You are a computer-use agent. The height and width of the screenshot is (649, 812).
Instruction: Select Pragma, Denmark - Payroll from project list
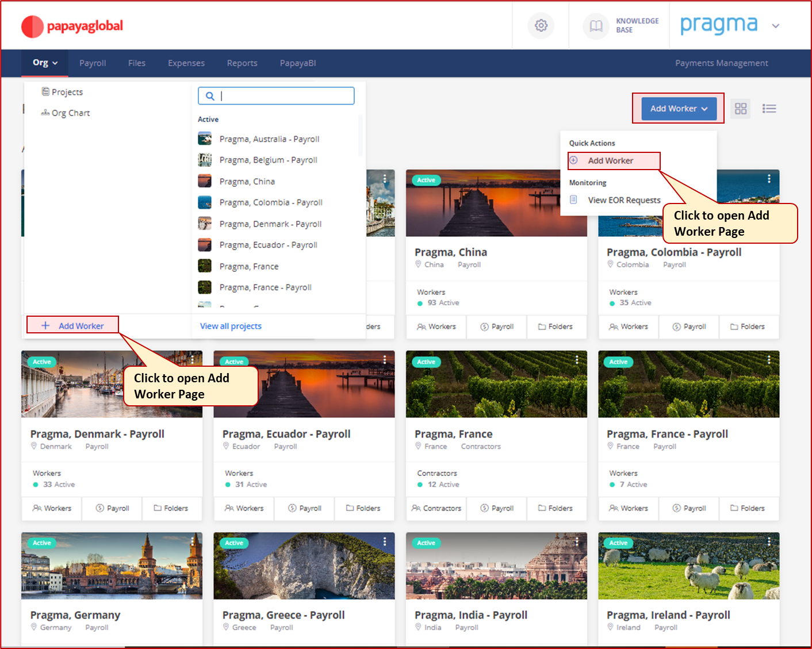click(270, 224)
